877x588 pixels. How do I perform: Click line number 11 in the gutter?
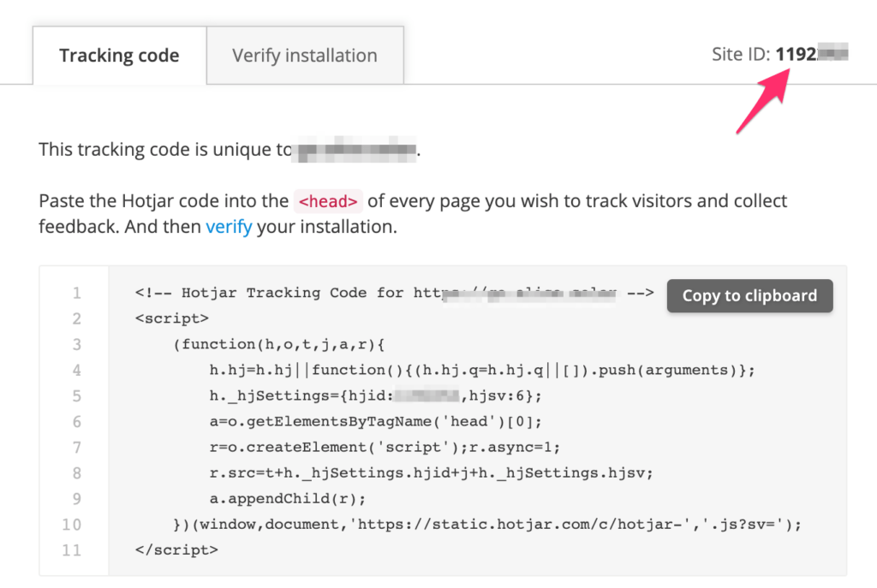[x=73, y=549]
